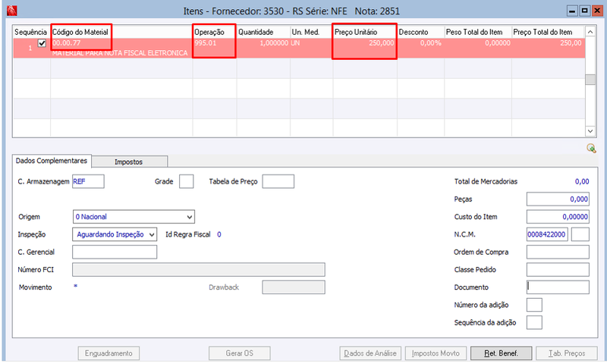Click the Enquadramento button
This screenshot has height=364, width=607.
pos(109,353)
